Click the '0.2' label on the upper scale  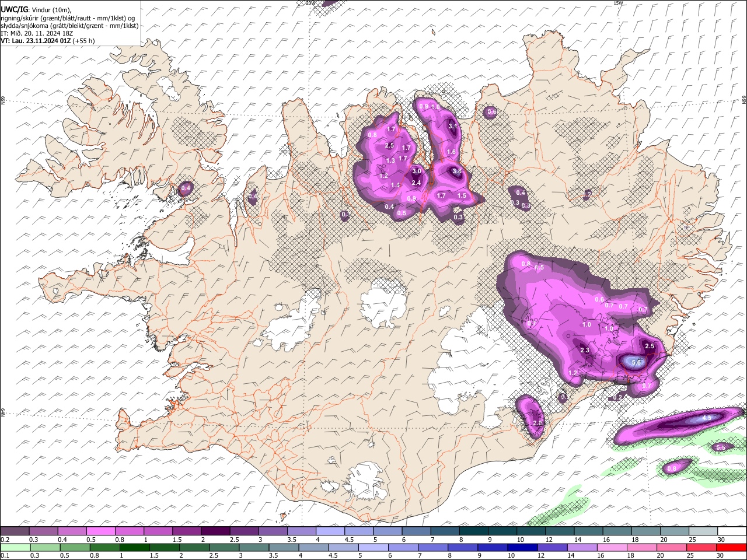4,540
